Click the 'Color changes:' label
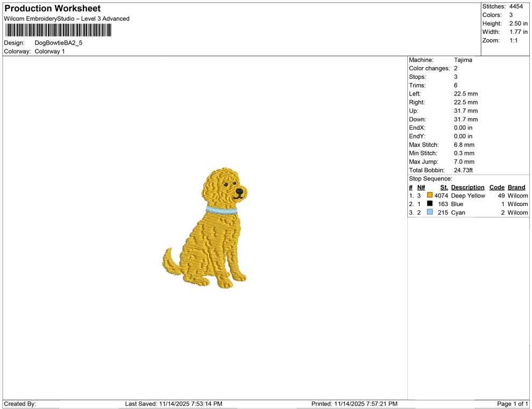 pos(429,68)
